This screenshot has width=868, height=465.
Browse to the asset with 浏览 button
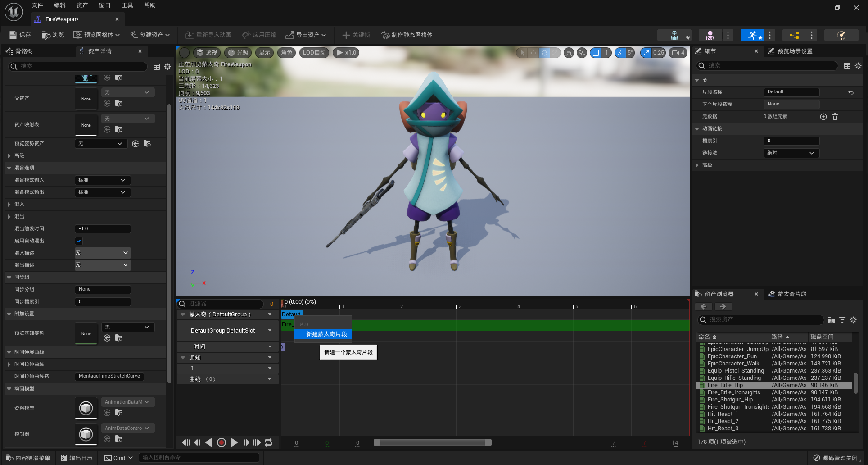[53, 35]
